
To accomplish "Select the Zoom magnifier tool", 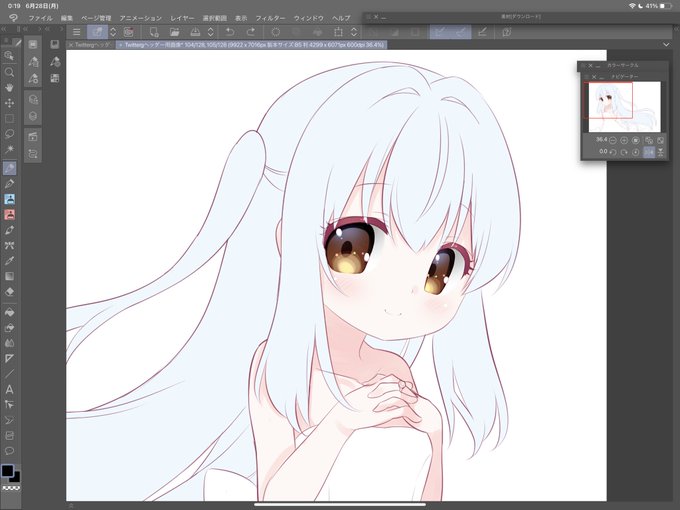I will click(x=9, y=72).
